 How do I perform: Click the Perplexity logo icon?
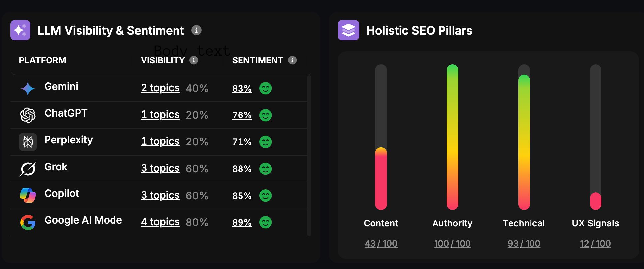coord(28,142)
